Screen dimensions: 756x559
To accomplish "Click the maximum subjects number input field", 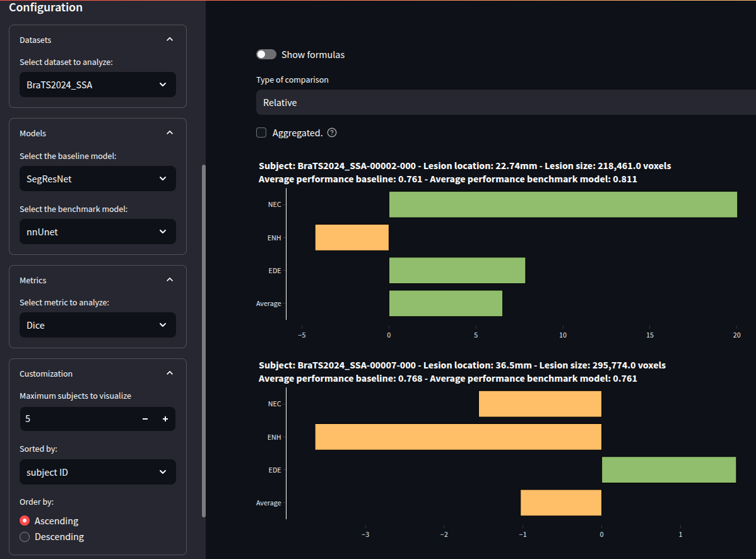I will point(76,419).
